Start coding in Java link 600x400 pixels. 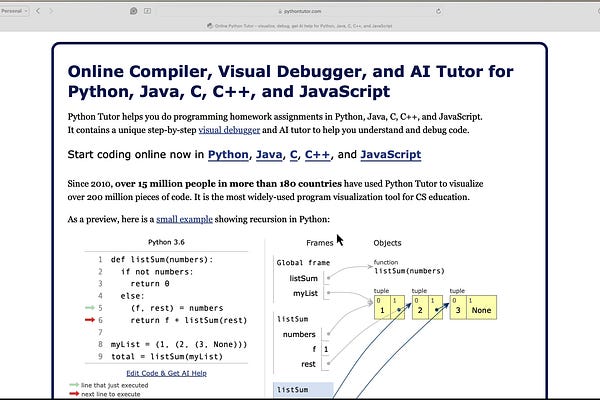269,155
